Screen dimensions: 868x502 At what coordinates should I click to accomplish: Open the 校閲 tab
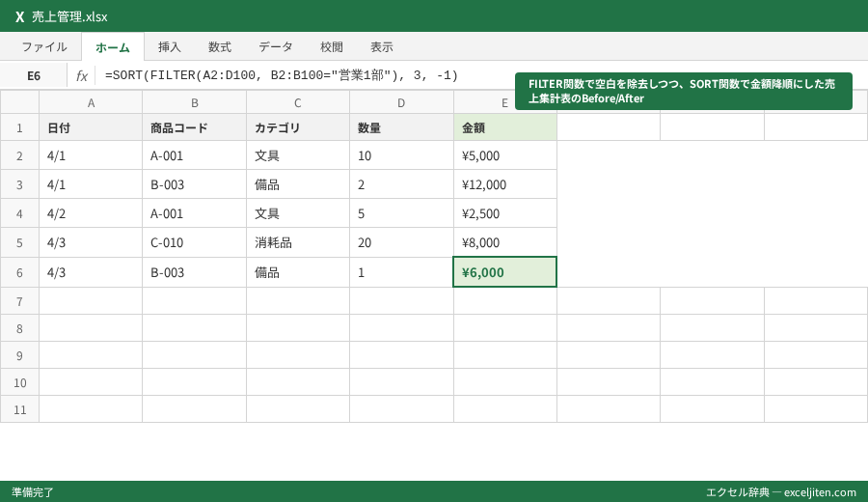pos(332,47)
